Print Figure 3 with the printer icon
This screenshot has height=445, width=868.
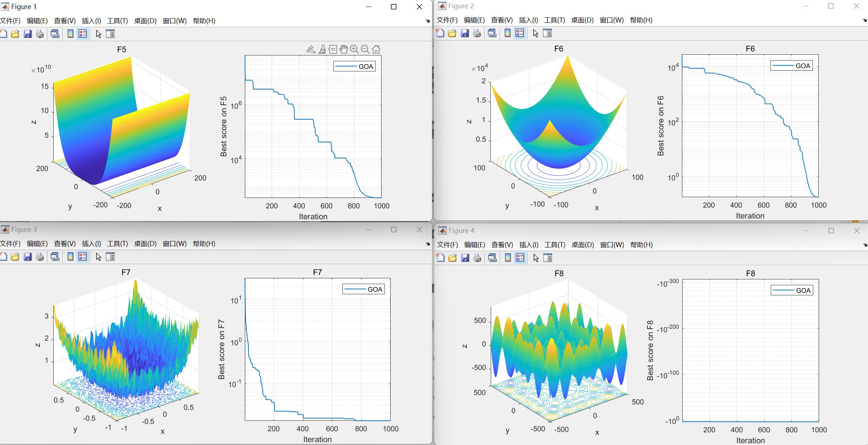click(40, 257)
